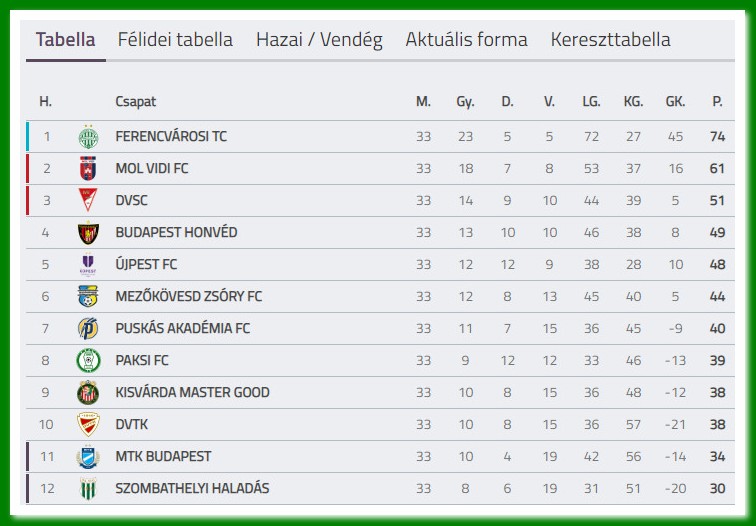Click the Paksi FC green badge
Viewport: 756px width, 526px height.
point(88,361)
